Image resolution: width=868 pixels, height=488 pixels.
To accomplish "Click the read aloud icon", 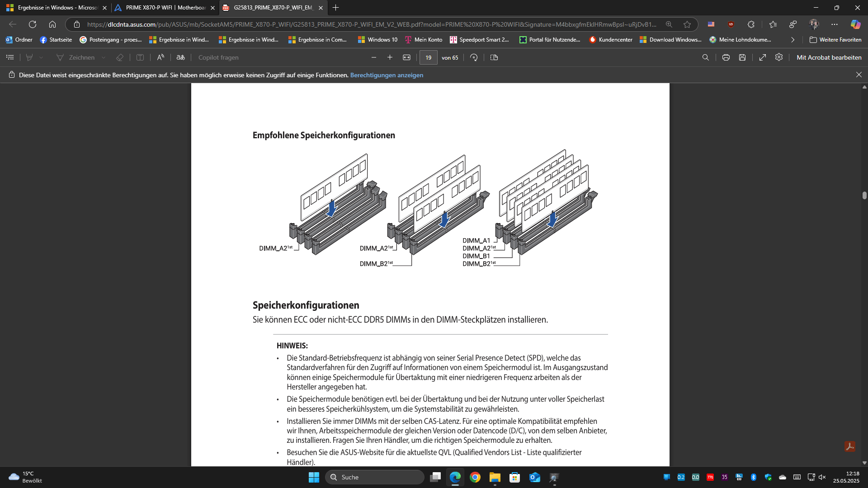I will [160, 57].
